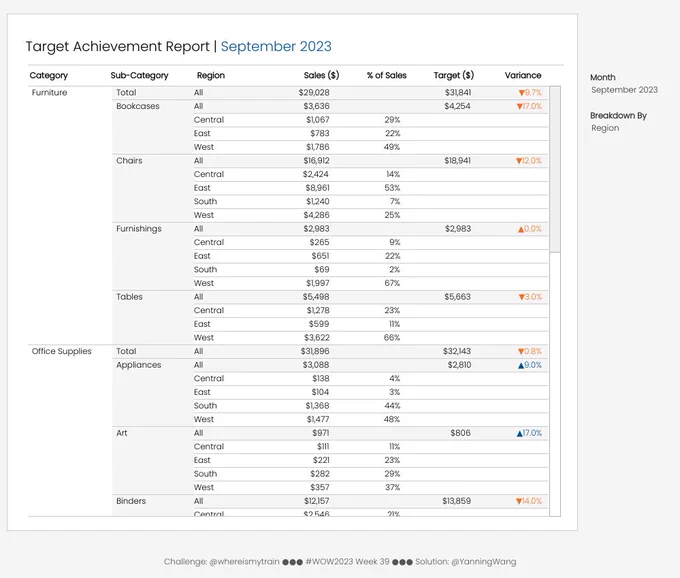Click the Region column header
The image size is (680, 578).
pos(211,75)
